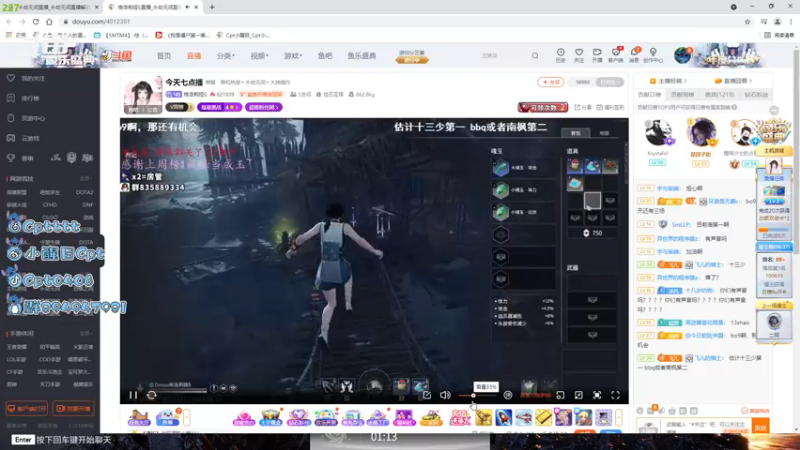This screenshot has height=450, width=800.
Task: Open 直播回看 link in right panel
Action: pos(733,81)
